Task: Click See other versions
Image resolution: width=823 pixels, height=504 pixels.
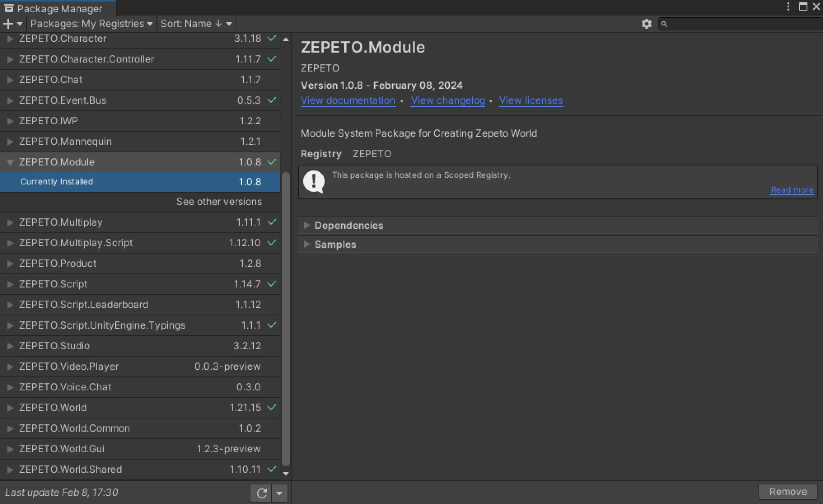Action: point(219,202)
